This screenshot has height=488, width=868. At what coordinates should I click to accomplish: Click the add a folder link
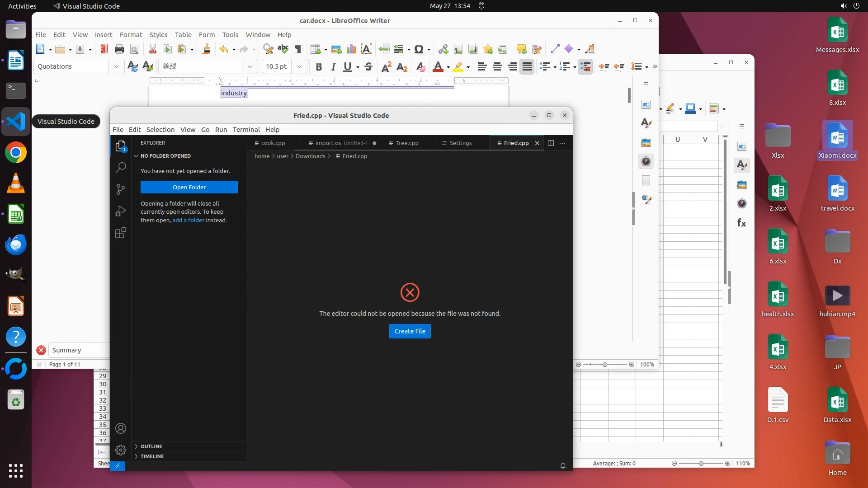click(x=188, y=220)
